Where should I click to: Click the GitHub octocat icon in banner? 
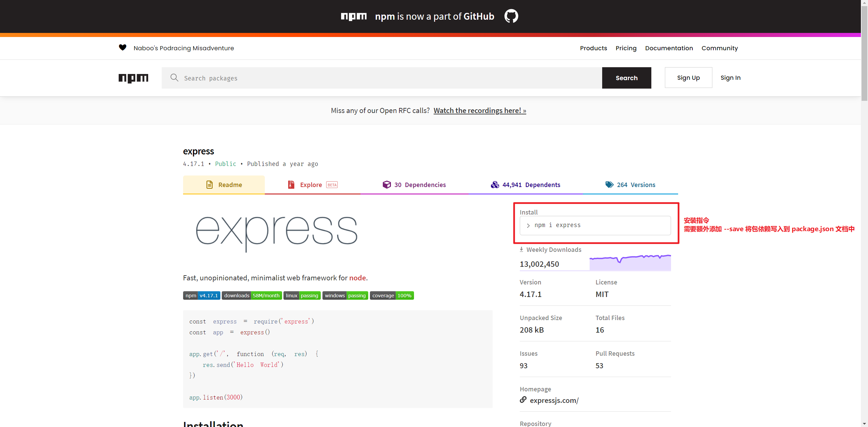pos(511,16)
